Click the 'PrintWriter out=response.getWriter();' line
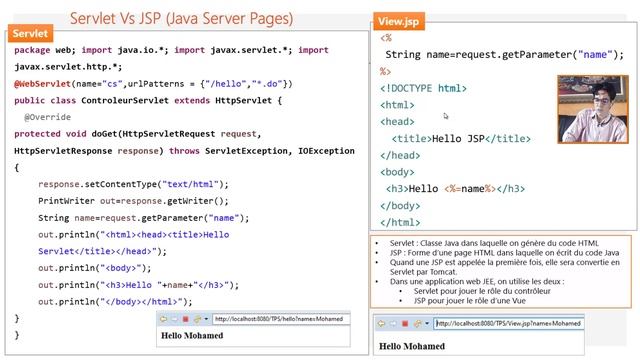 (133, 201)
